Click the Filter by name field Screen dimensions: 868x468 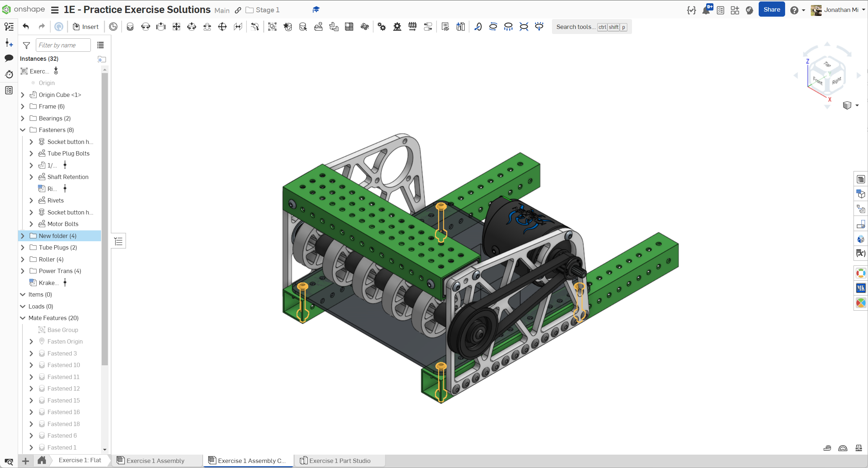63,45
